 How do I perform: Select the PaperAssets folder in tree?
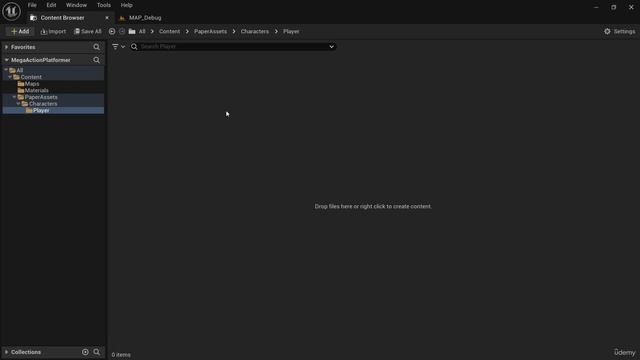pos(53,97)
